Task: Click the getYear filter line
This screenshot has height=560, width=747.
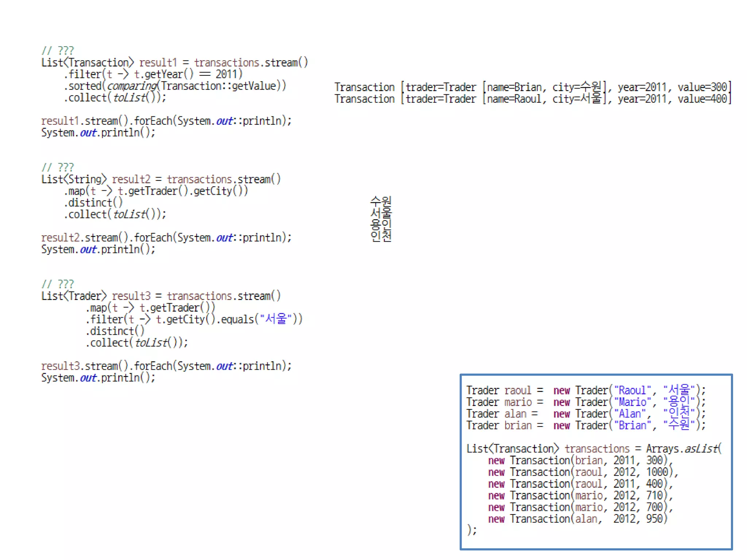Action: click(x=153, y=74)
